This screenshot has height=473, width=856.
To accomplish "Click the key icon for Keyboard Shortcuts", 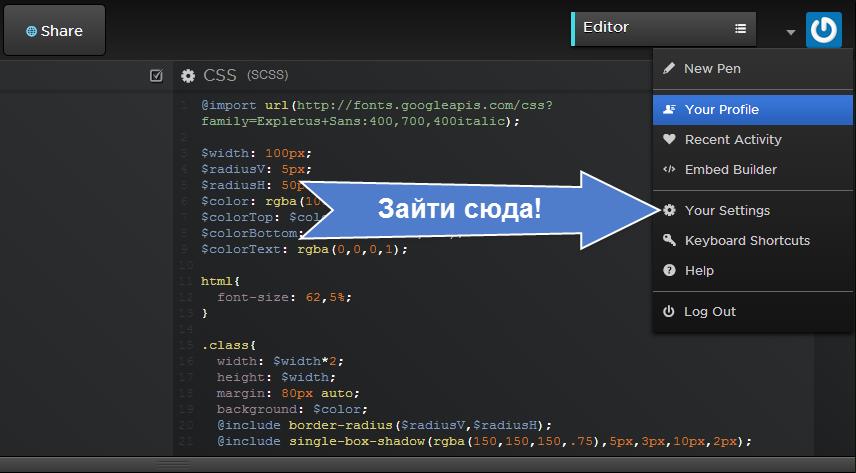I will [669, 241].
